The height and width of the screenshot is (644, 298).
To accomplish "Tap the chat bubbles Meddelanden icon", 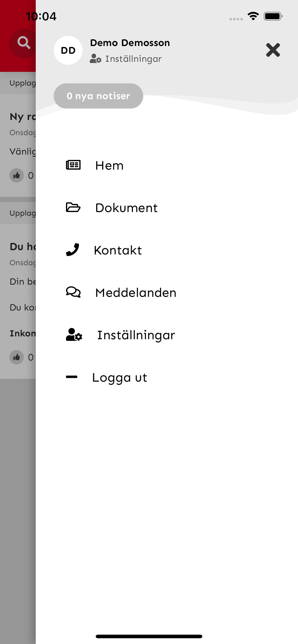I will tap(73, 292).
